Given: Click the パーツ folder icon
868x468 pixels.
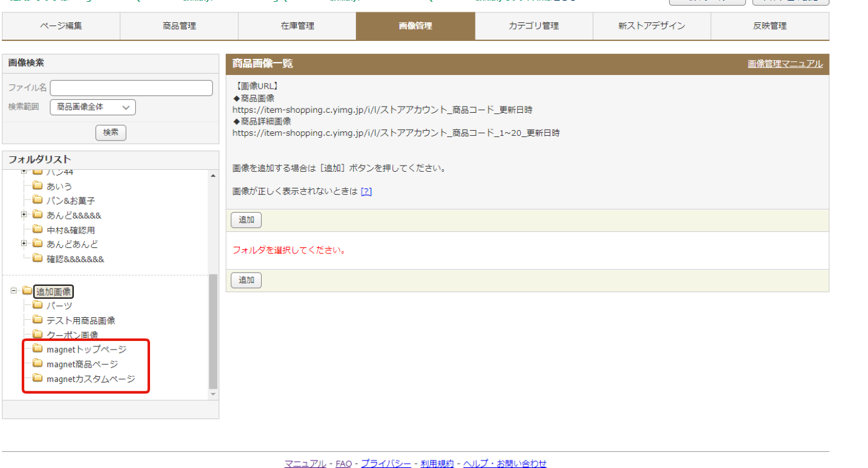Looking at the screenshot, I should pyautogui.click(x=37, y=306).
